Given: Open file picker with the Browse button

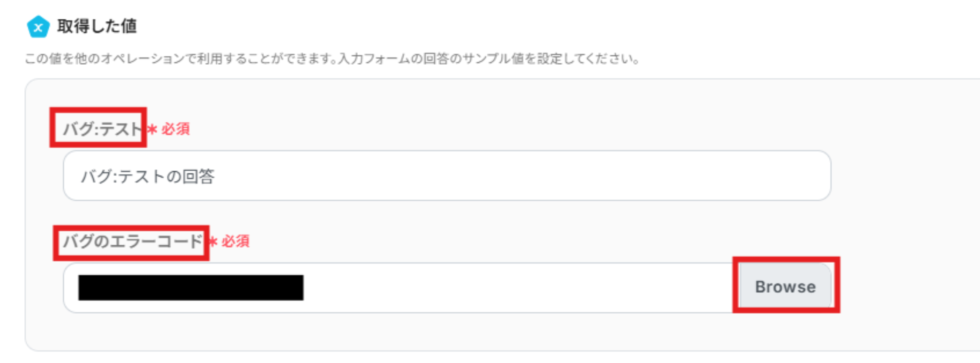Looking at the screenshot, I should (x=785, y=287).
